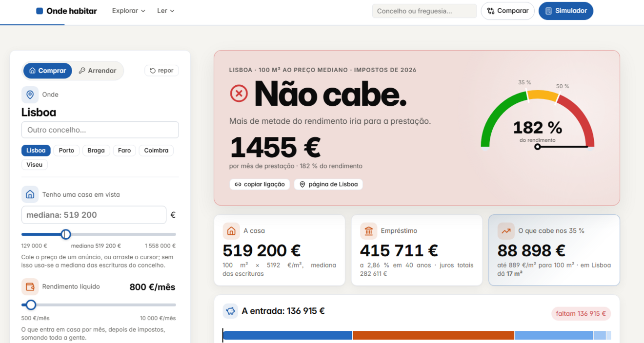Focus the Concelho ou freguesia search field
644x343 pixels.
424,11
